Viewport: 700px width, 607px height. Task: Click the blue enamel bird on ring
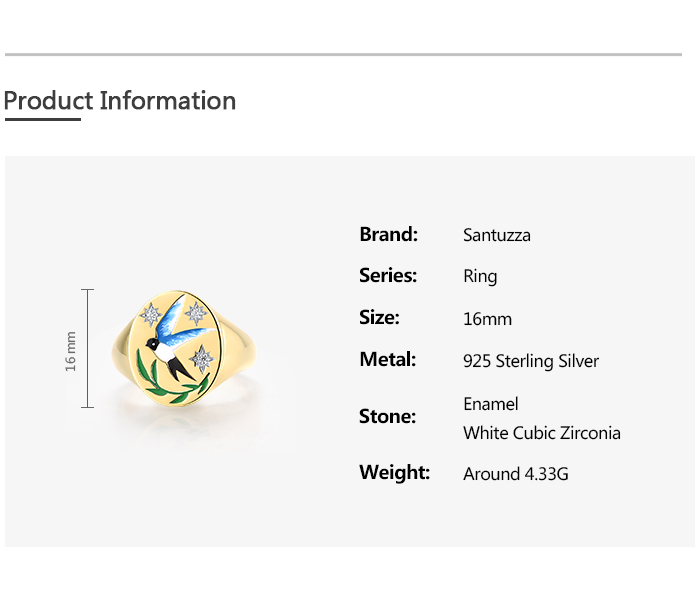click(180, 332)
